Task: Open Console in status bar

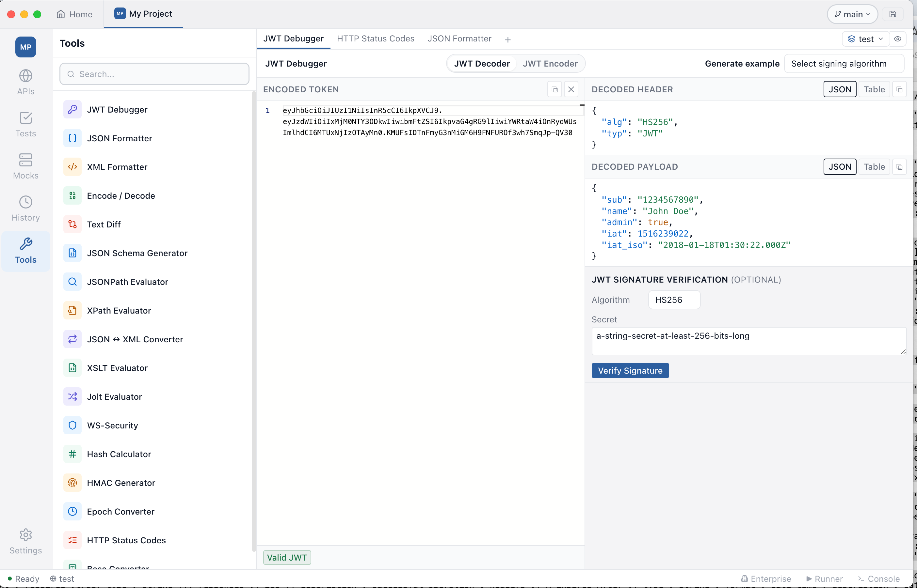Action: [x=878, y=579]
